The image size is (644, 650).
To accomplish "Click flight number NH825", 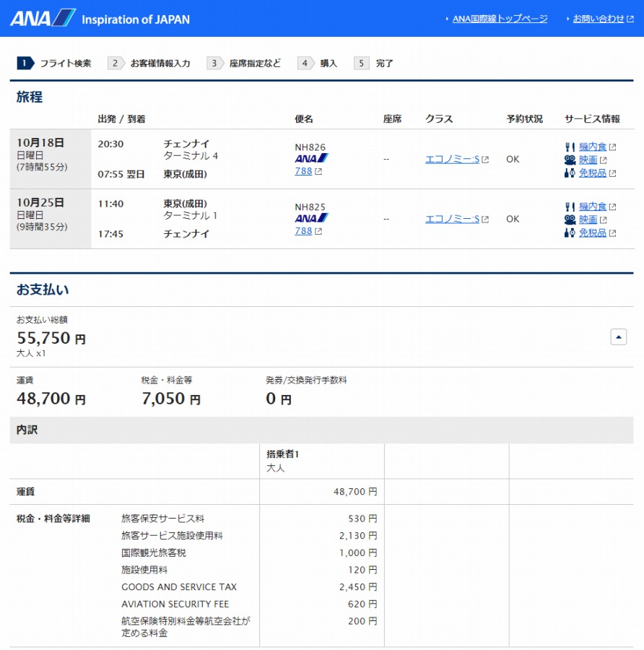I will (310, 207).
